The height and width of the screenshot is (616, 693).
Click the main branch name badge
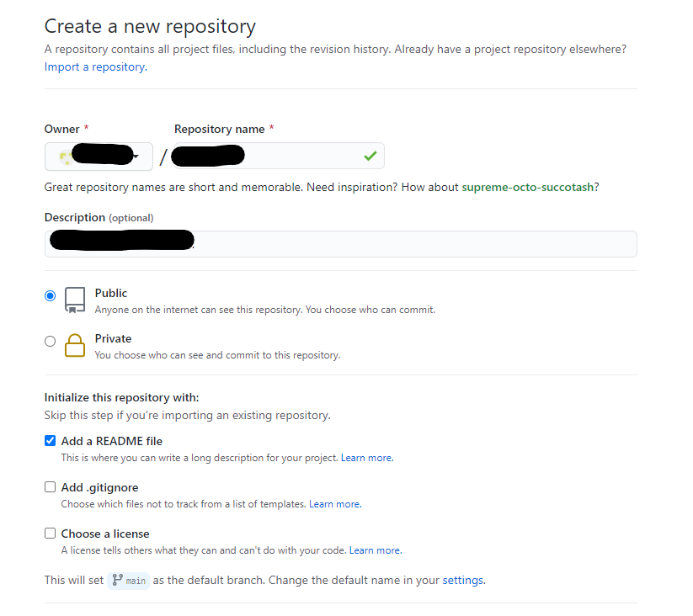[x=129, y=581]
